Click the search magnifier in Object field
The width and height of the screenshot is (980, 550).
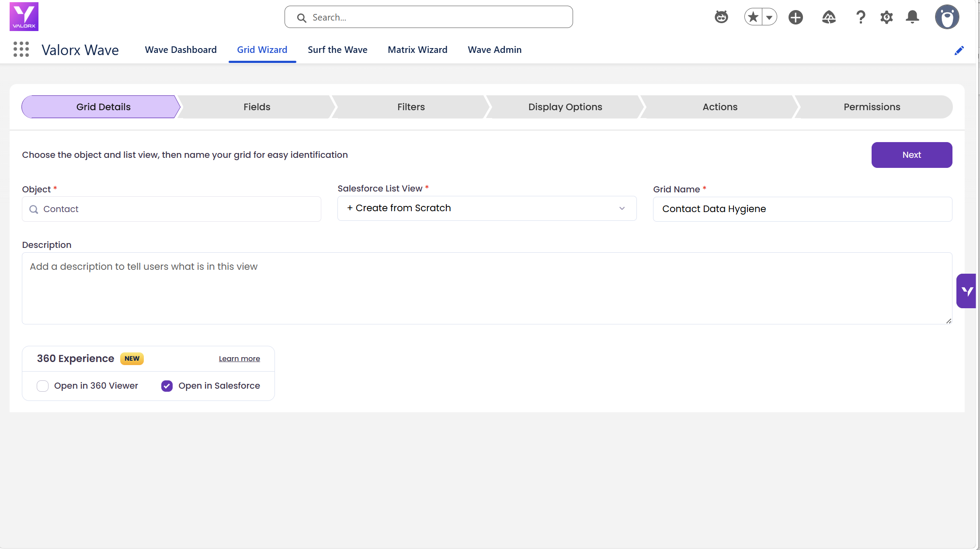pyautogui.click(x=34, y=209)
